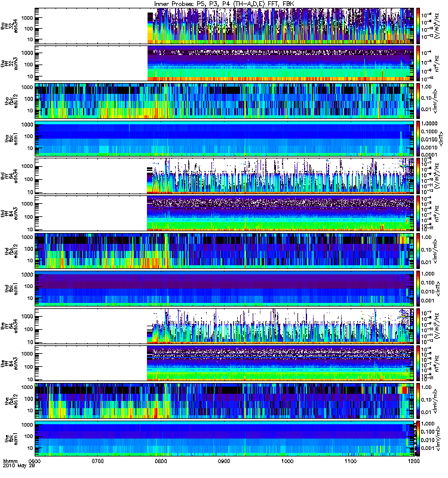Image resolution: width=448 pixels, height=478 pixels.
Task: Select the the fff 64 edc34 spectrogram panel
Action: [225, 326]
